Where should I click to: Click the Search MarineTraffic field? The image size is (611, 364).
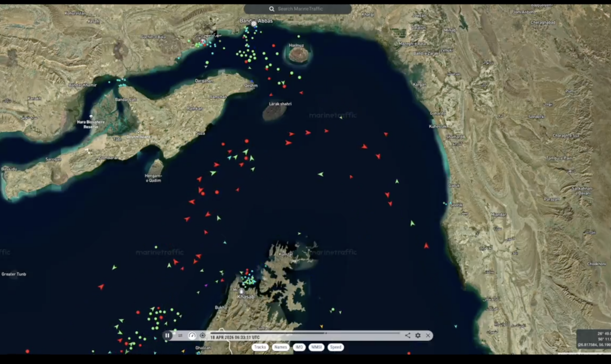pos(302,9)
